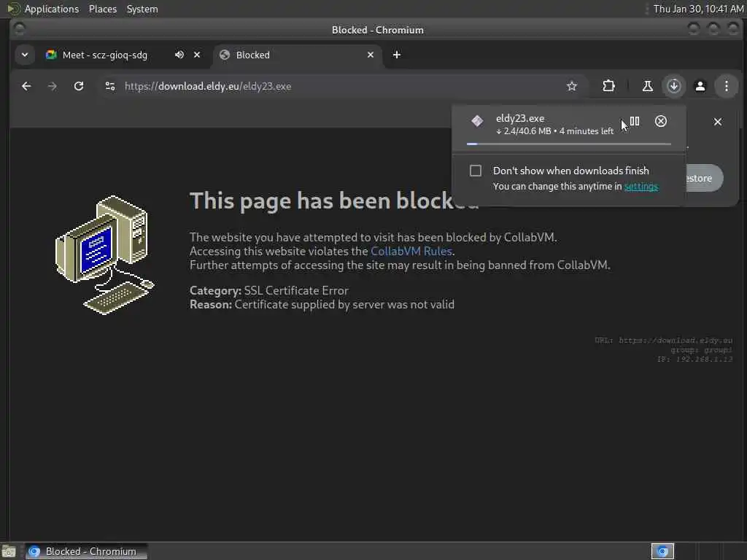The image size is (747, 560).
Task: Dismiss the restore infobar with X
Action: click(718, 122)
